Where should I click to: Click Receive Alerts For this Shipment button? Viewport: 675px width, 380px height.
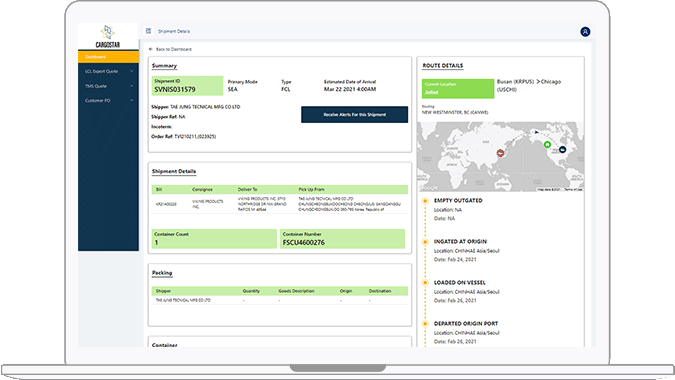click(x=354, y=114)
